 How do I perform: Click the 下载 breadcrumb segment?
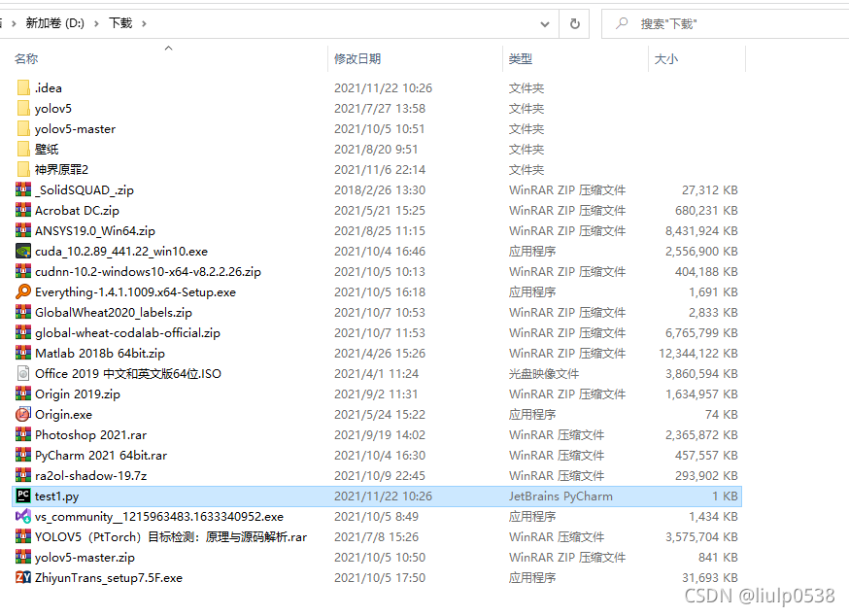(x=120, y=23)
